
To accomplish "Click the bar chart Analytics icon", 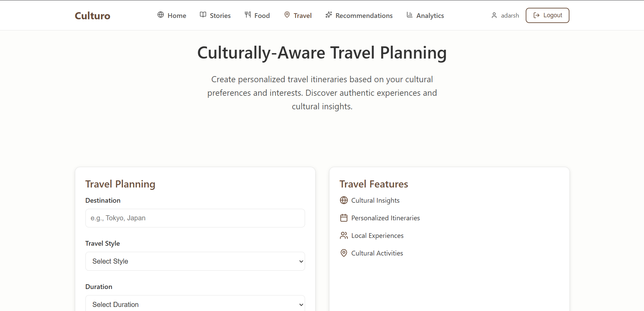I will tap(409, 15).
